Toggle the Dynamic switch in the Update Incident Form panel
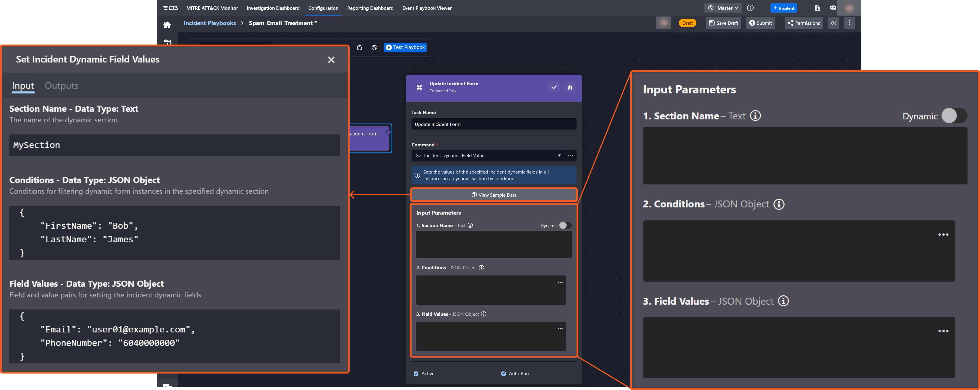 pos(565,225)
